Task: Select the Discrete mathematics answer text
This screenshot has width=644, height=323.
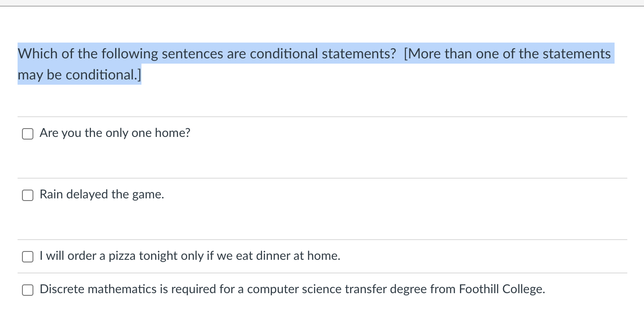Action: click(292, 289)
